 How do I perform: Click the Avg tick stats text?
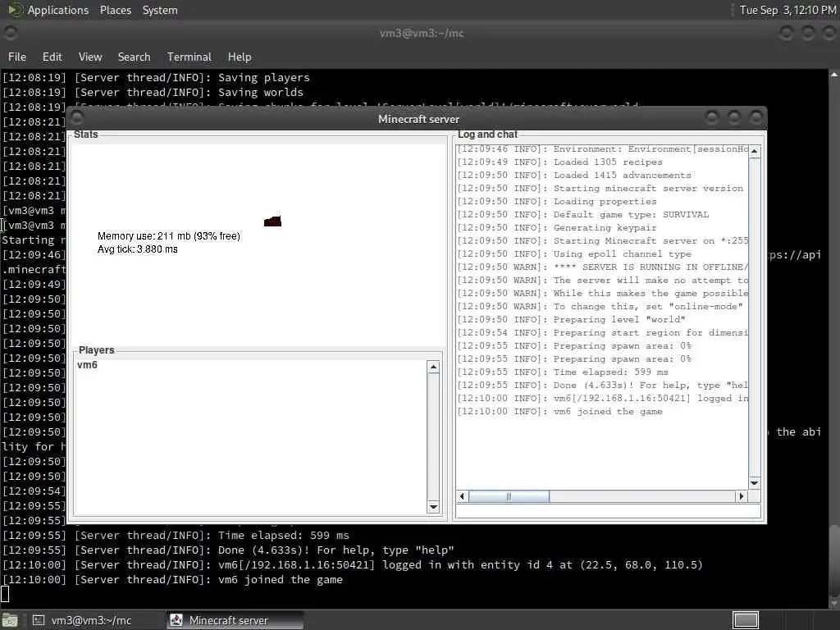pos(138,249)
